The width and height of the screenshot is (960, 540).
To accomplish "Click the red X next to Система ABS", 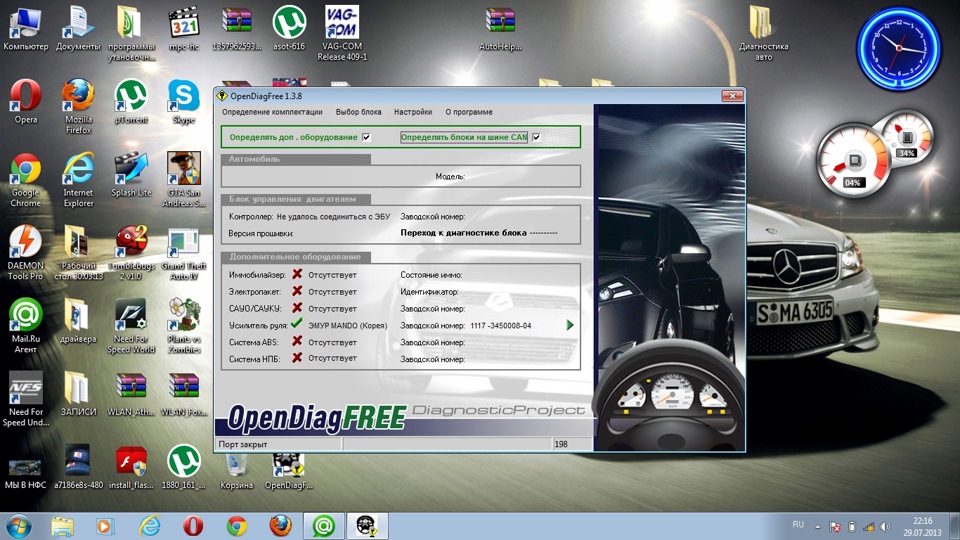I will pyautogui.click(x=297, y=341).
